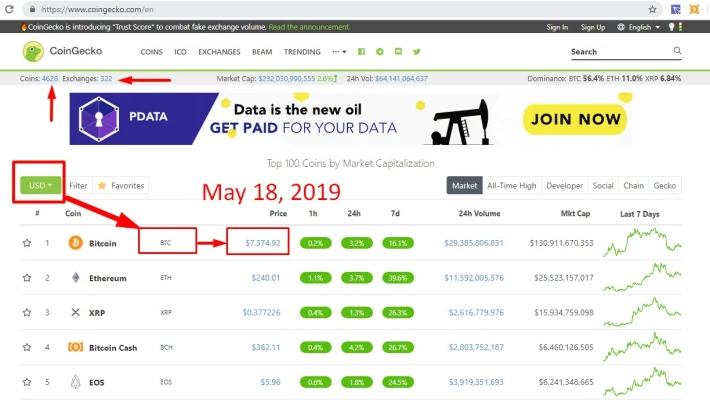The image size is (710, 400).
Task: Sort by the 7d column header
Action: [395, 213]
